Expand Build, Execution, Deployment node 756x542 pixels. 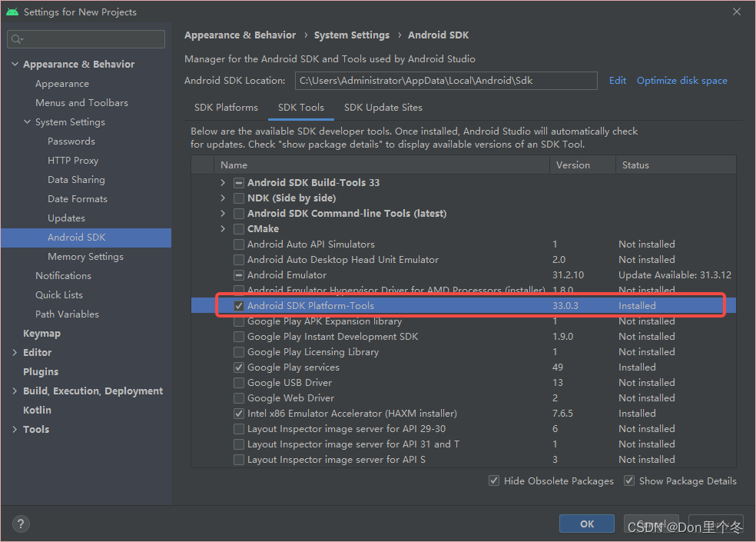pos(15,391)
